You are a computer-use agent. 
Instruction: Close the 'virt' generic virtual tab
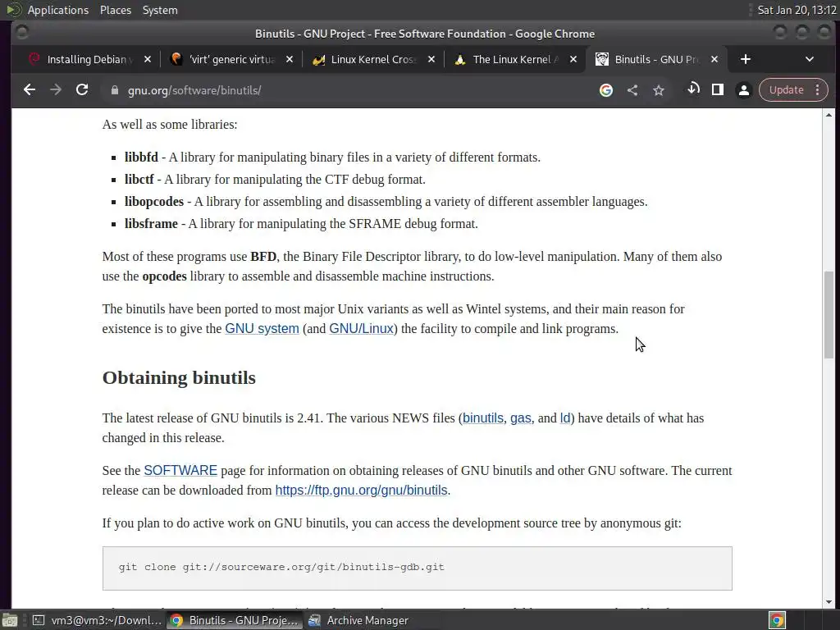pyautogui.click(x=290, y=59)
